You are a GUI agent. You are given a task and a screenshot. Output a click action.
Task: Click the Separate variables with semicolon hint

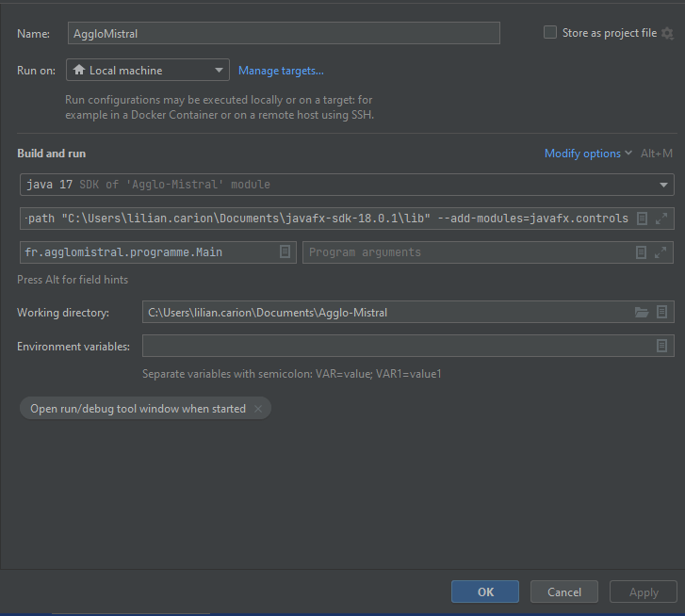pos(292,374)
